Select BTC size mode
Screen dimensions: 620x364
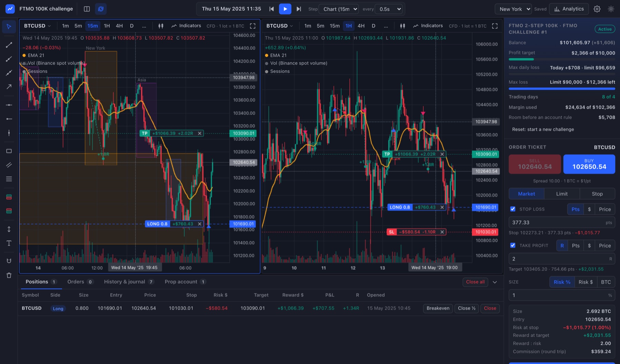pos(606,282)
